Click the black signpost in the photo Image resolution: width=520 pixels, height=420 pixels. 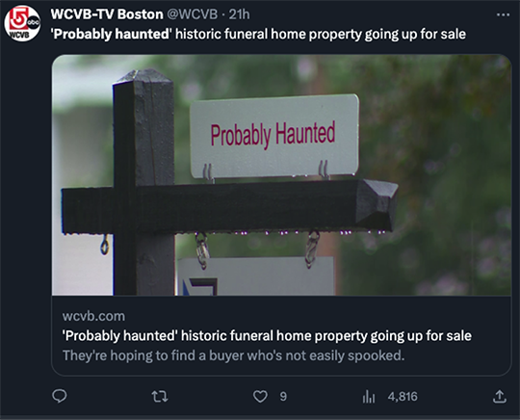click(143, 182)
